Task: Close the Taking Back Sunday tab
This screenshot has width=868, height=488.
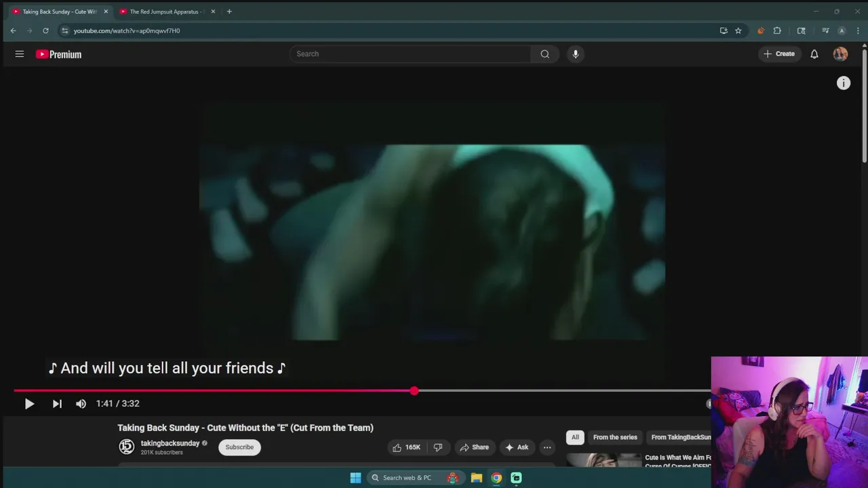Action: pos(106,12)
